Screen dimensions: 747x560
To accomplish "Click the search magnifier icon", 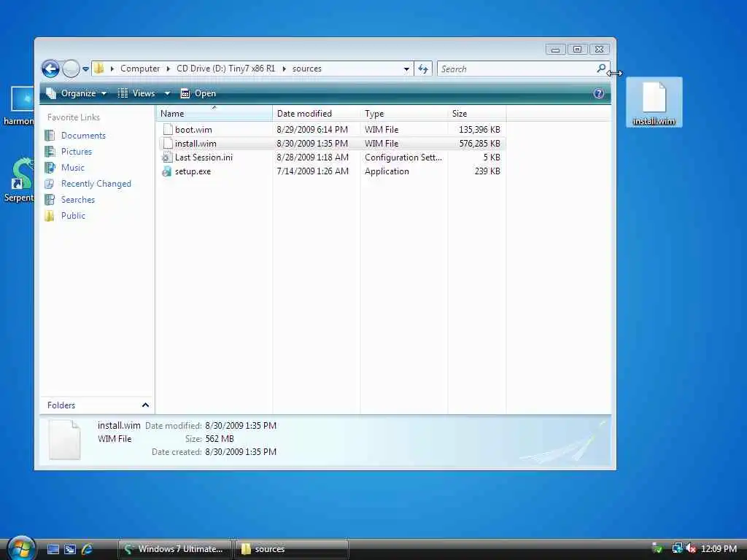I will (x=601, y=69).
